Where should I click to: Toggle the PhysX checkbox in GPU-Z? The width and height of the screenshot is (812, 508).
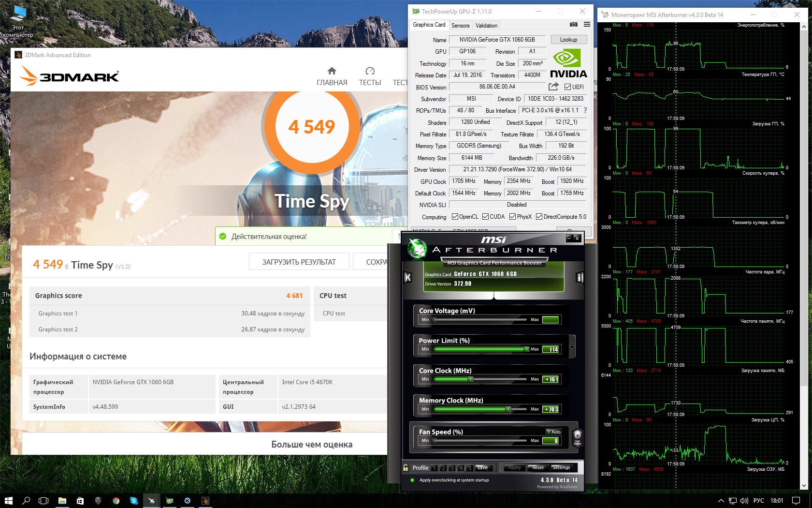click(x=513, y=217)
